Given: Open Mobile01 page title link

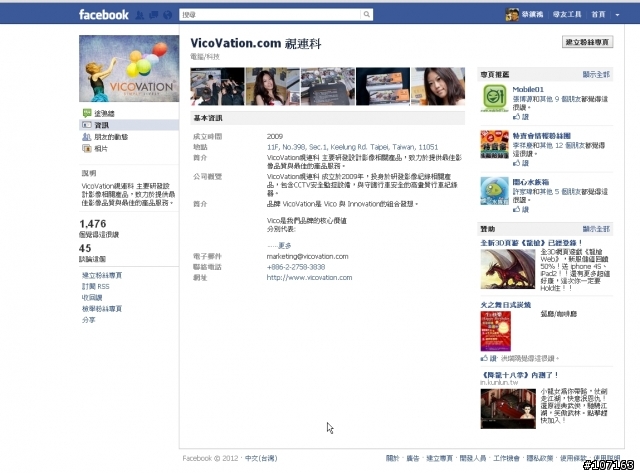Looking at the screenshot, I should click(528, 89).
